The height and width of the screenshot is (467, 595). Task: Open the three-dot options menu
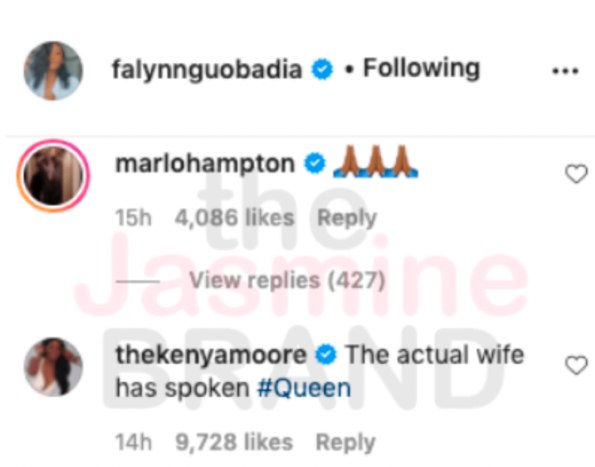565,71
